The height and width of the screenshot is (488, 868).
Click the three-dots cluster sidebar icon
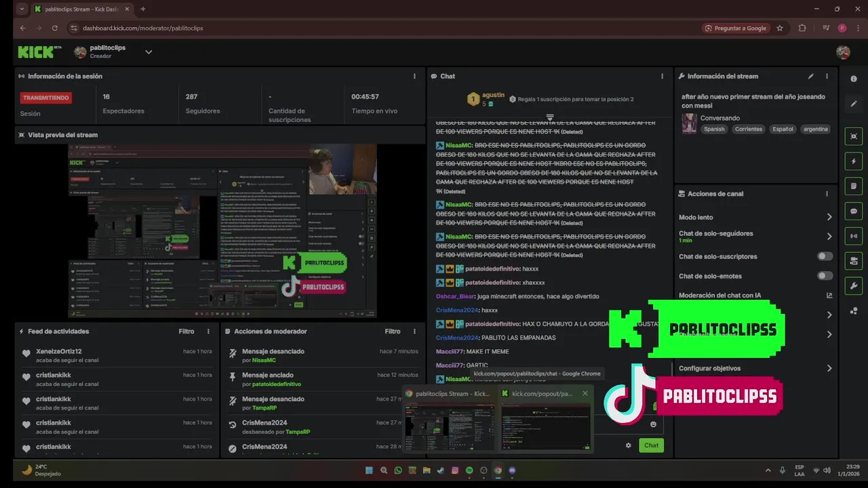tap(853, 311)
